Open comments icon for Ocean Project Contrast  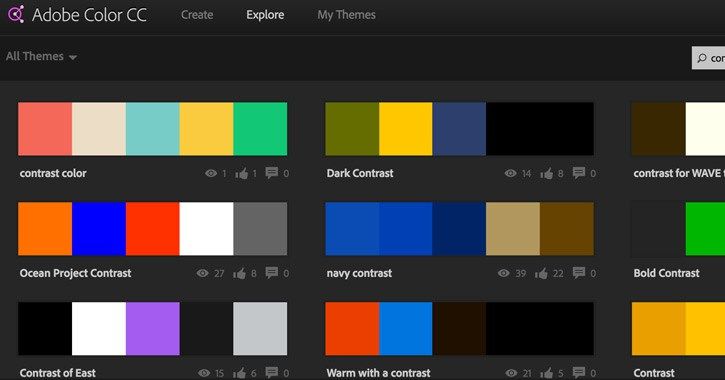click(x=272, y=273)
